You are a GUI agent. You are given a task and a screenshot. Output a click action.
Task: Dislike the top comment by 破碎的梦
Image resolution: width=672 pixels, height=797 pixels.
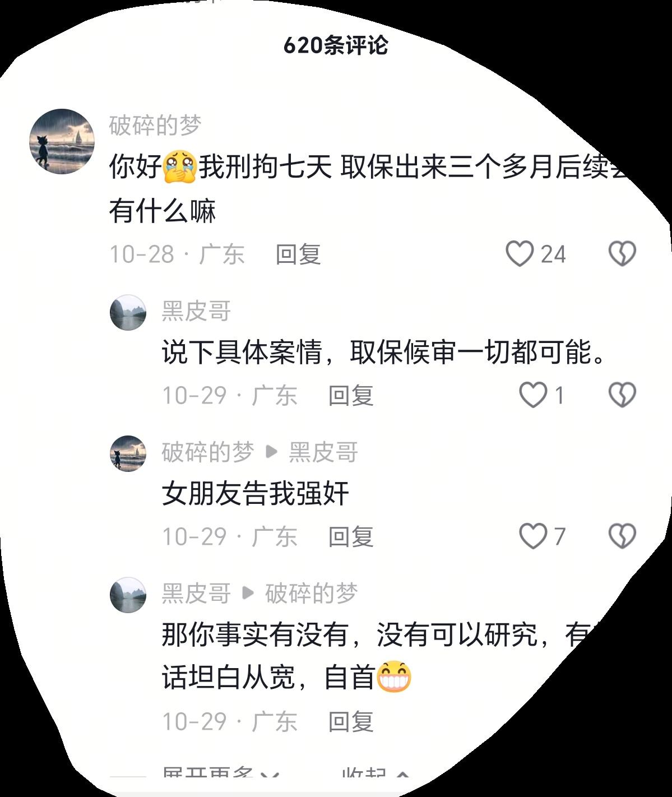(x=622, y=254)
